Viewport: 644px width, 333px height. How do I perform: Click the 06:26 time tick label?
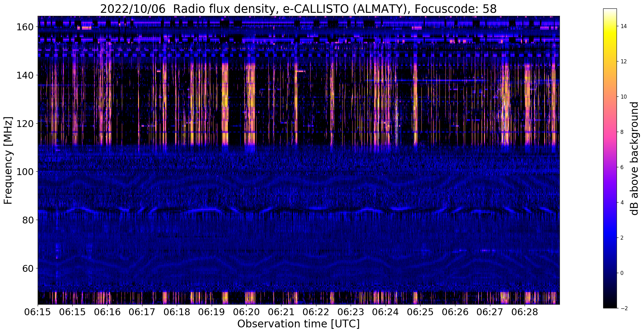[455, 312]
